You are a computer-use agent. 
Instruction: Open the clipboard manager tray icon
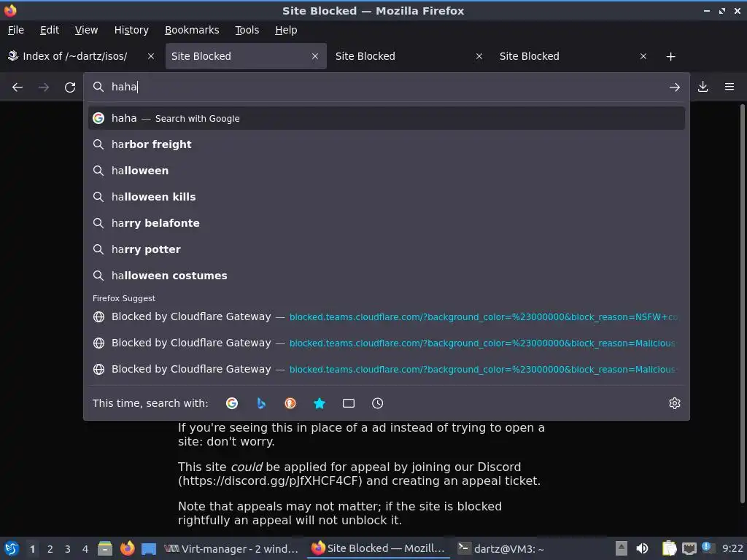(669, 548)
